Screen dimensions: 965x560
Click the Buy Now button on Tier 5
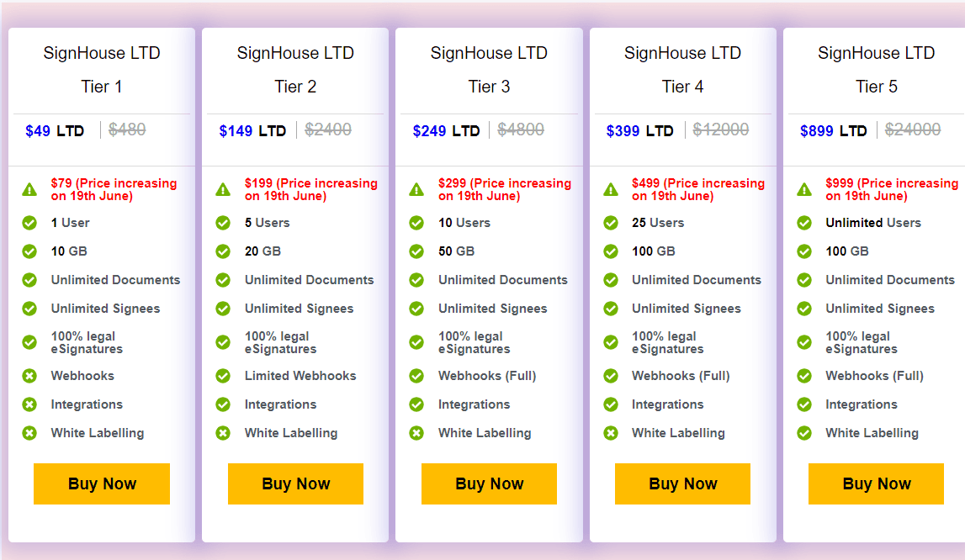click(x=876, y=483)
